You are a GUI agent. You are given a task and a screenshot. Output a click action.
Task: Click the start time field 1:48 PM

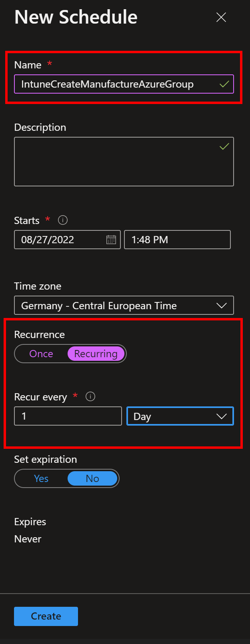pos(177,240)
